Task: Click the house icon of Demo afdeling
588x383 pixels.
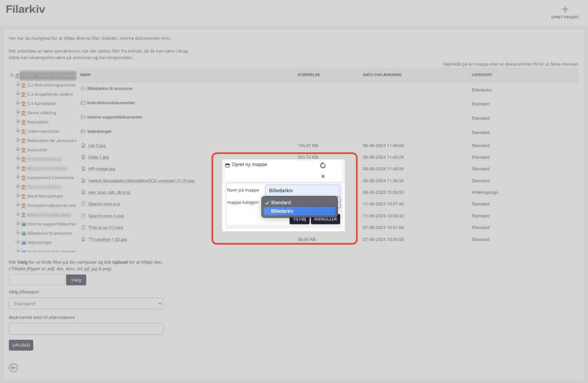Action: click(x=24, y=113)
